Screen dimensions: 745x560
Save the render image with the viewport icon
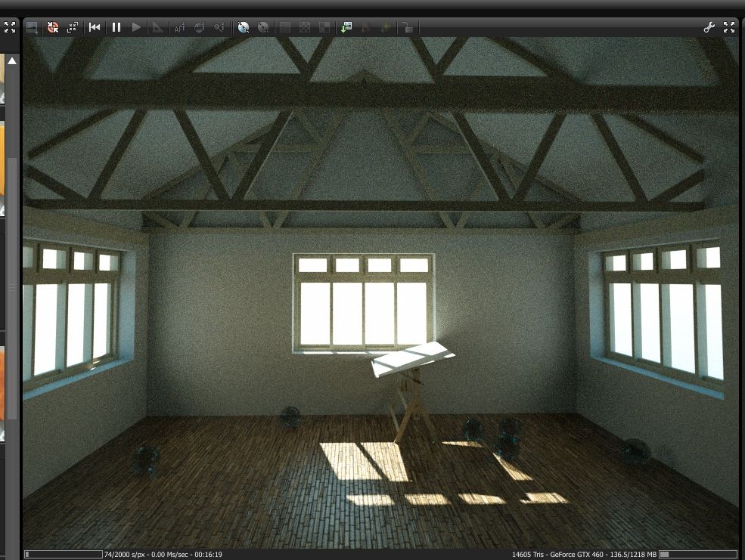tap(32, 27)
